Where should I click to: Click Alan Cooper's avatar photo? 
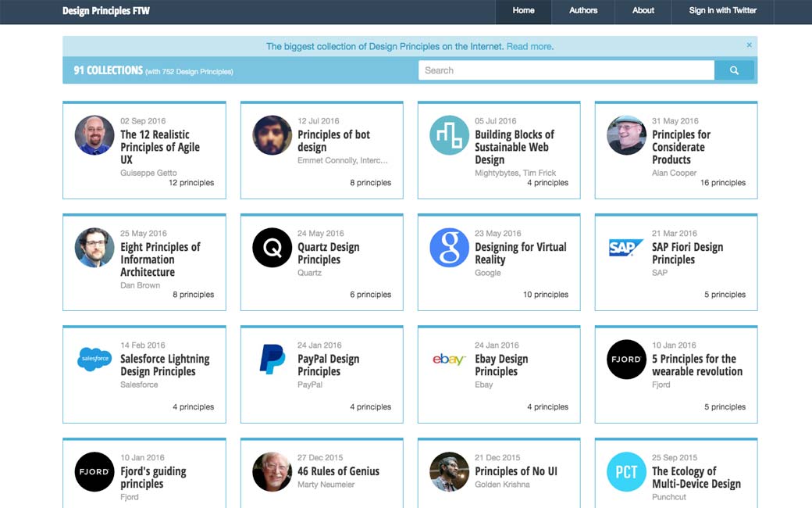(x=626, y=135)
